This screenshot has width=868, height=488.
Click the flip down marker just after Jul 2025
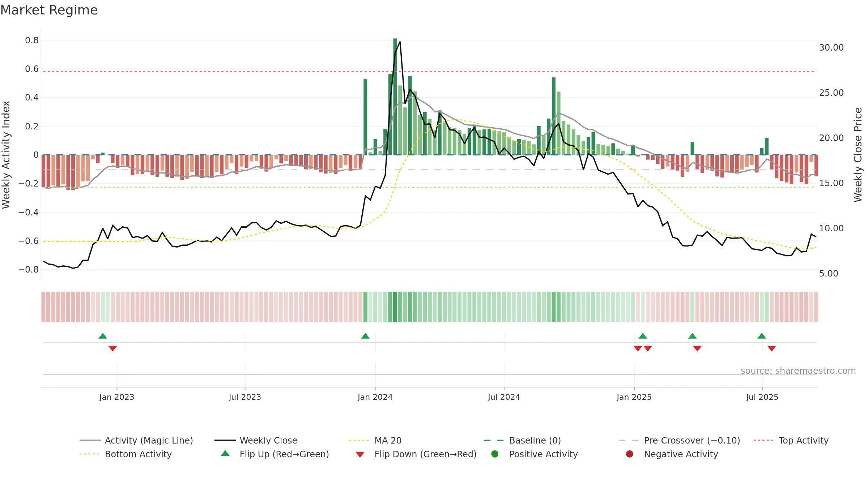772,348
